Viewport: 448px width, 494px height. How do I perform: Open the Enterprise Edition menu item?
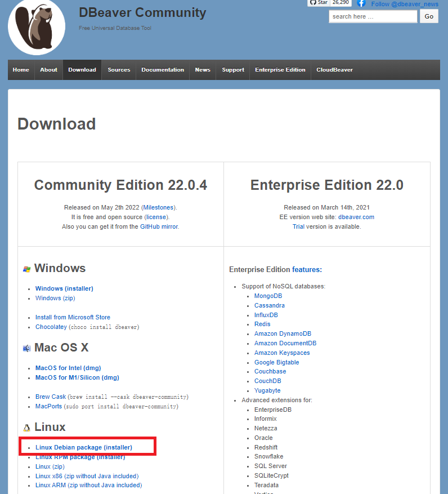(280, 70)
